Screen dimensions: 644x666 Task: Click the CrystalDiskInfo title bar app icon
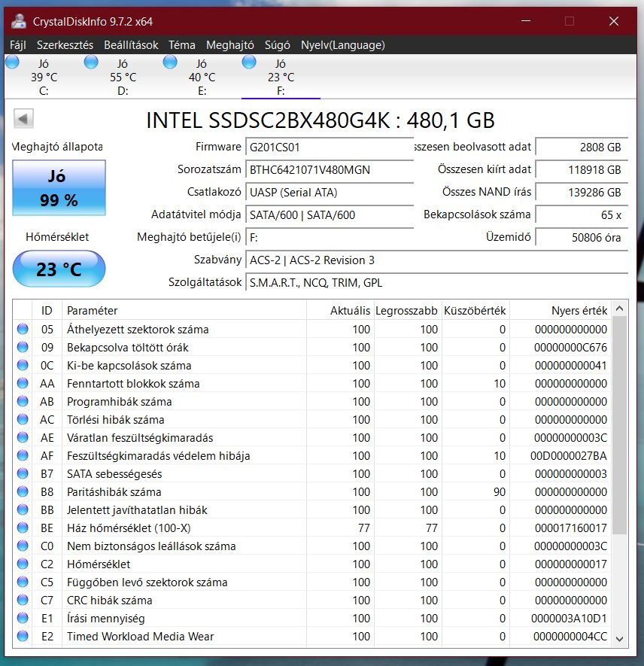[x=19, y=21]
